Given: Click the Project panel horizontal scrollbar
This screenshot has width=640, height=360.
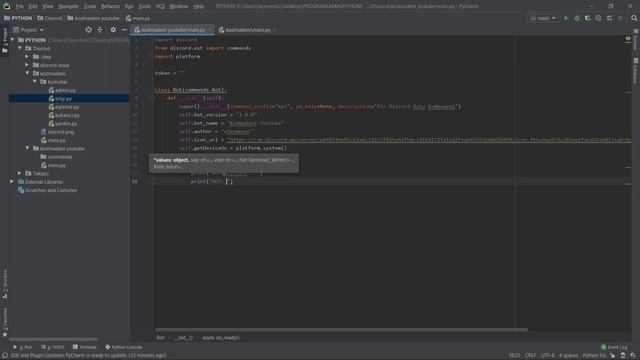Looking at the screenshot, I should tap(53, 339).
